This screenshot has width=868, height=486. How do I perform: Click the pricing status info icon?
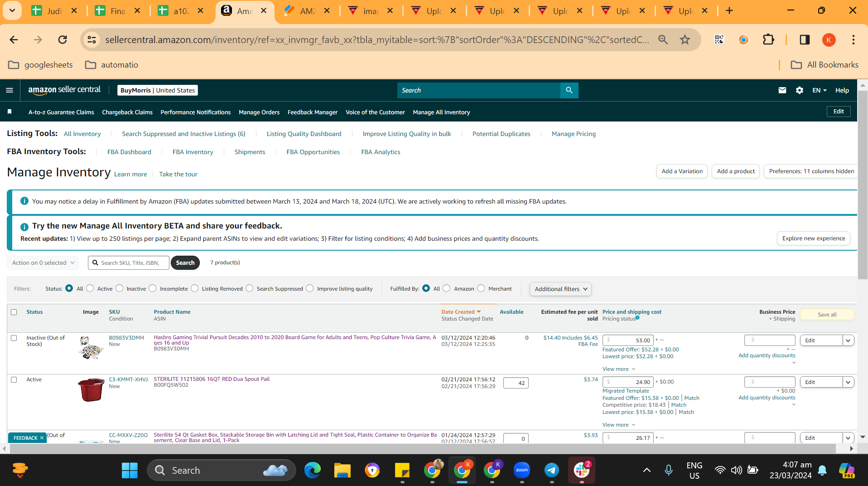coord(637,318)
